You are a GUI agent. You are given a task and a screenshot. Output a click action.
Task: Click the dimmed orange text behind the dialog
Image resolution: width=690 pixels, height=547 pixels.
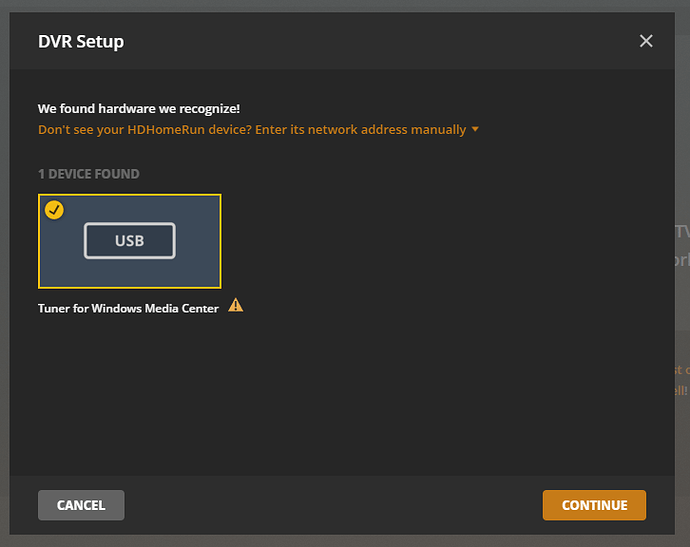coord(682,380)
